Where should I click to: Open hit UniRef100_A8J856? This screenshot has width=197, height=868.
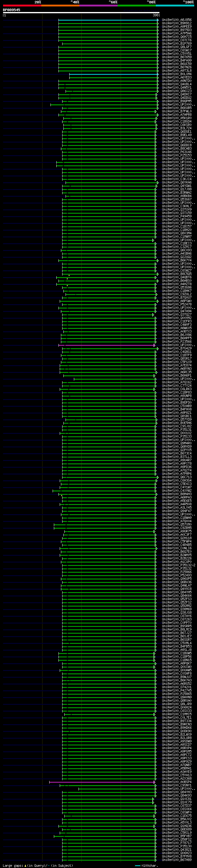[x=177, y=20]
